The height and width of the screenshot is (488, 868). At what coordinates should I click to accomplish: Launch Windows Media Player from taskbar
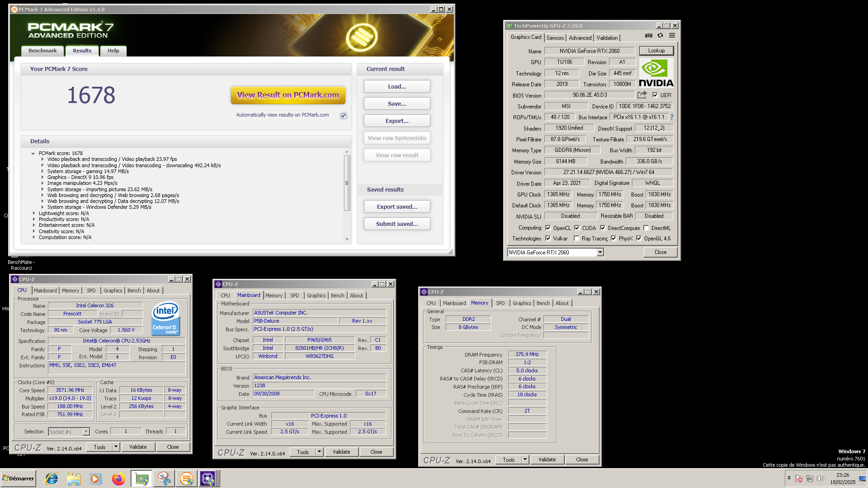pyautogui.click(x=96, y=479)
